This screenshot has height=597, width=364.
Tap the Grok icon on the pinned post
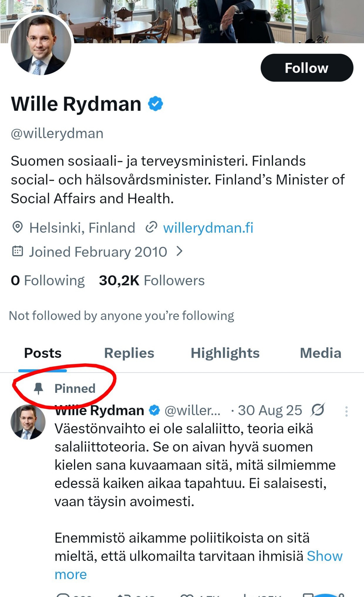tap(317, 410)
